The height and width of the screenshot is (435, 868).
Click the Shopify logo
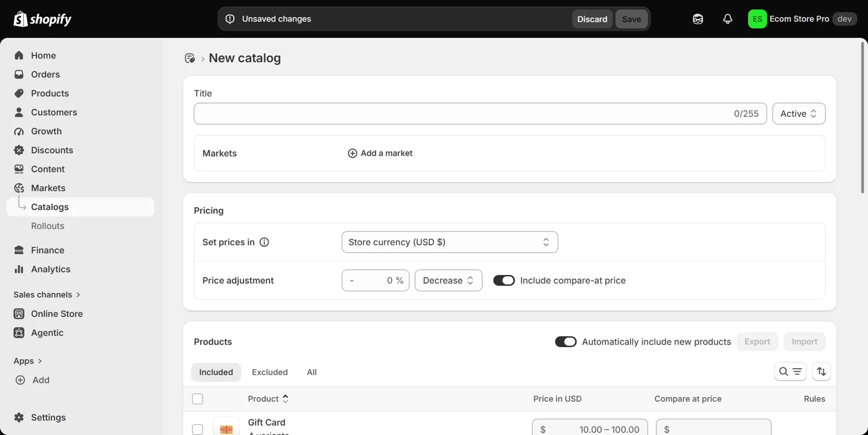click(x=42, y=19)
